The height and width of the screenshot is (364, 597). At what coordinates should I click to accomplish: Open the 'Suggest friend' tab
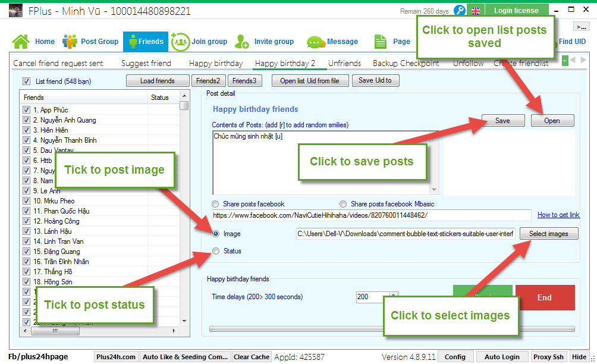pos(146,63)
